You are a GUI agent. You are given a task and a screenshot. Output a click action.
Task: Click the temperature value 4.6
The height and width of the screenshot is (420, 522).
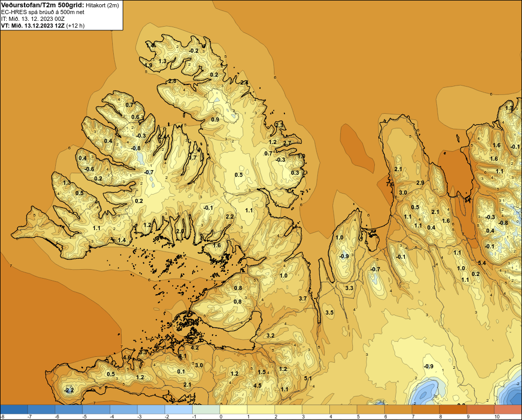coord(127,357)
